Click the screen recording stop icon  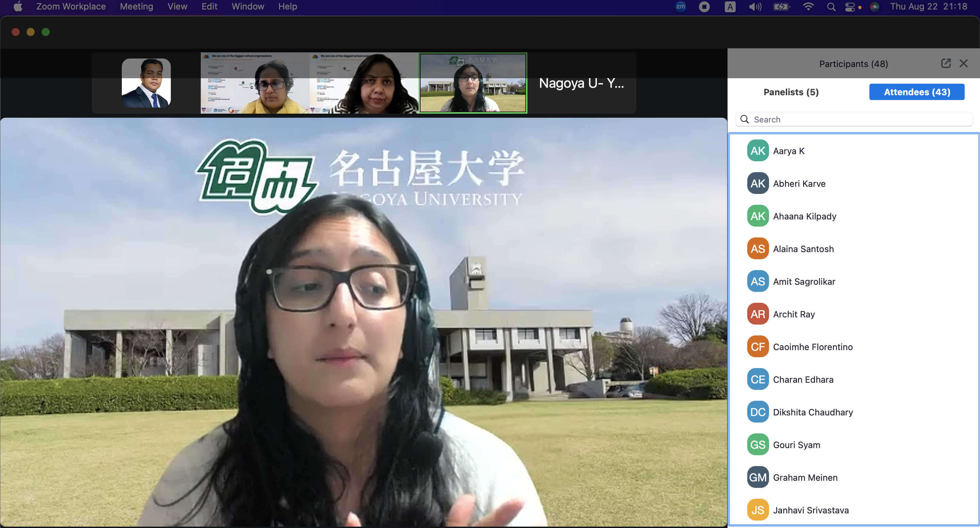coord(704,7)
